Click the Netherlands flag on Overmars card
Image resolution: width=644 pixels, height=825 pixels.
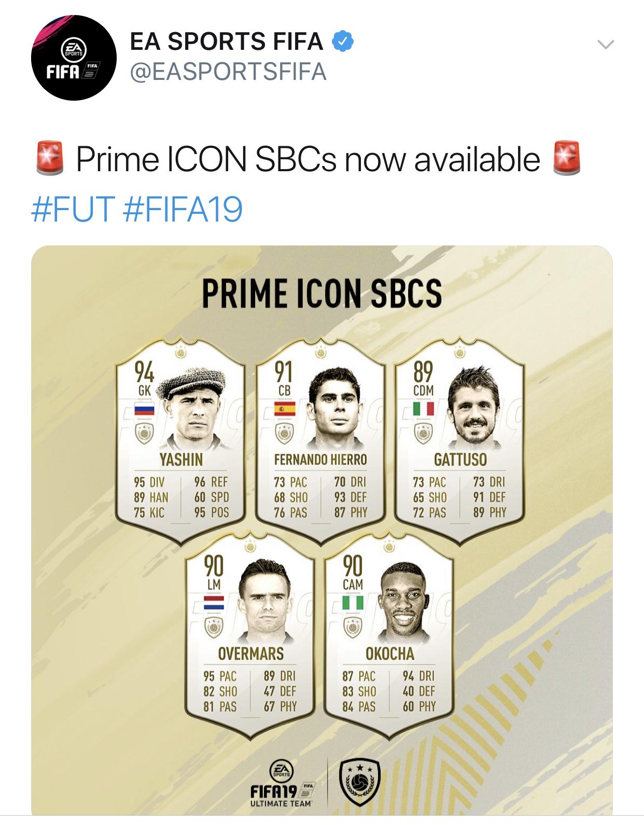tap(214, 603)
